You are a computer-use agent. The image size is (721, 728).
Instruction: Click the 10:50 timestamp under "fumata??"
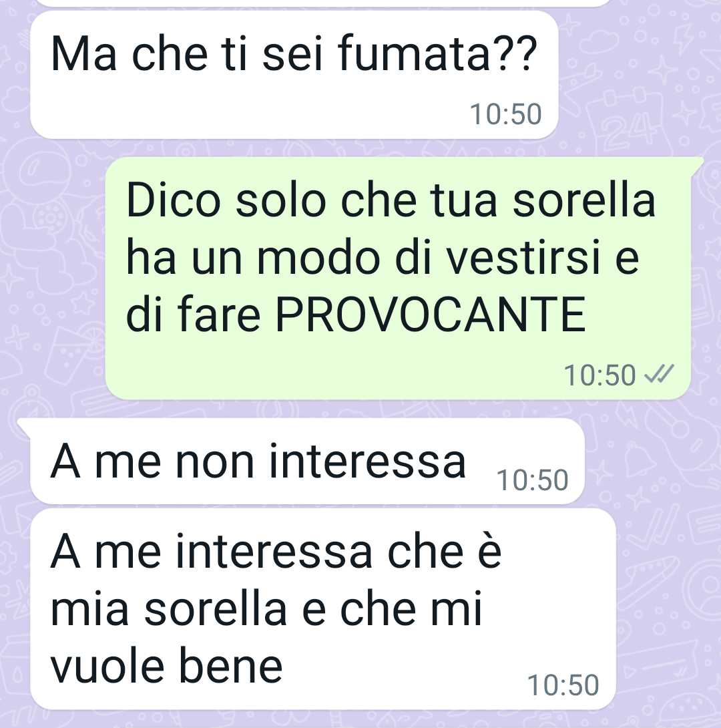point(506,114)
